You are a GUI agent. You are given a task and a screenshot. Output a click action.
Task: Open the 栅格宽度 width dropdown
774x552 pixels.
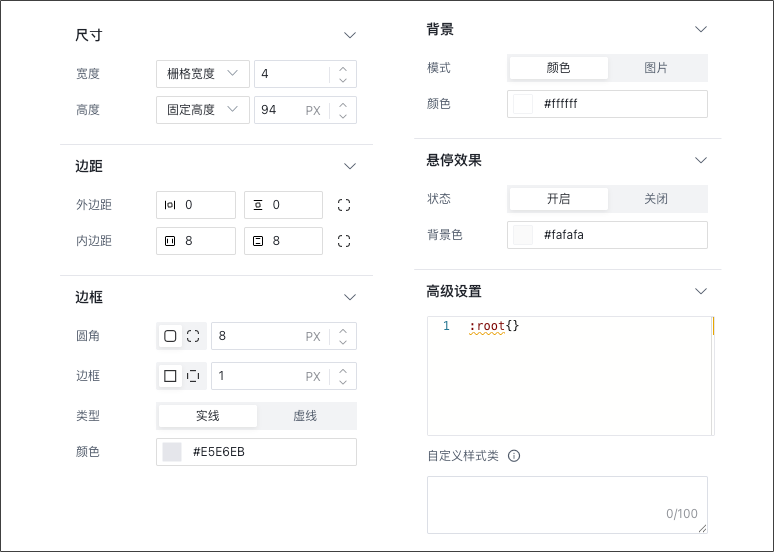pyautogui.click(x=202, y=74)
